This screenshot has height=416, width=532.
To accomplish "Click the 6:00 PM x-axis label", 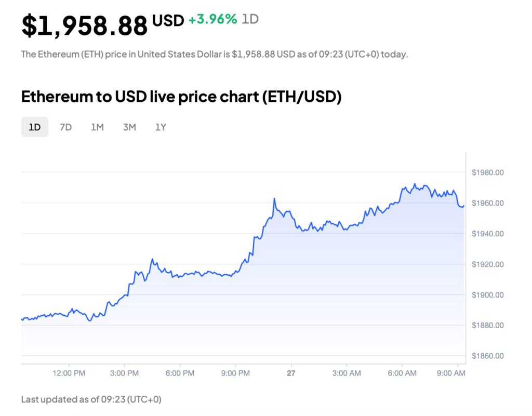I will (x=180, y=373).
